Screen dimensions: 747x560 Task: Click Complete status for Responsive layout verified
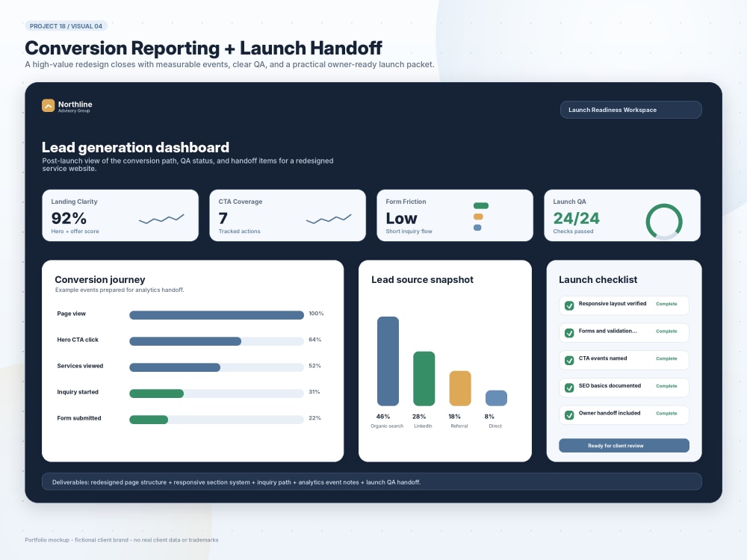click(666, 304)
